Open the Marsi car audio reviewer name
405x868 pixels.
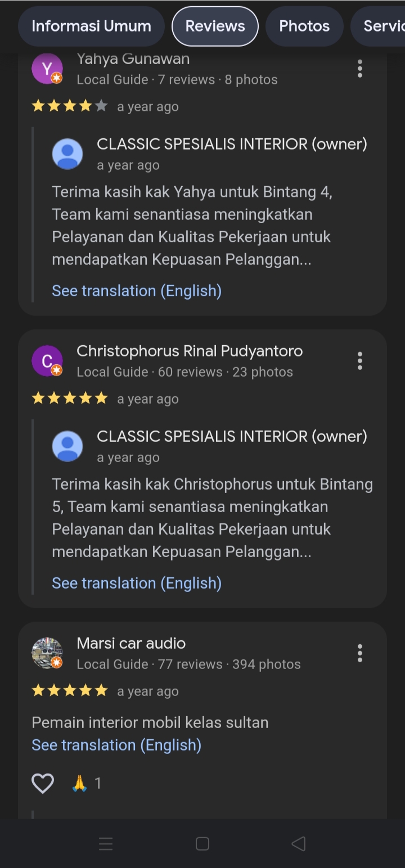click(x=131, y=643)
